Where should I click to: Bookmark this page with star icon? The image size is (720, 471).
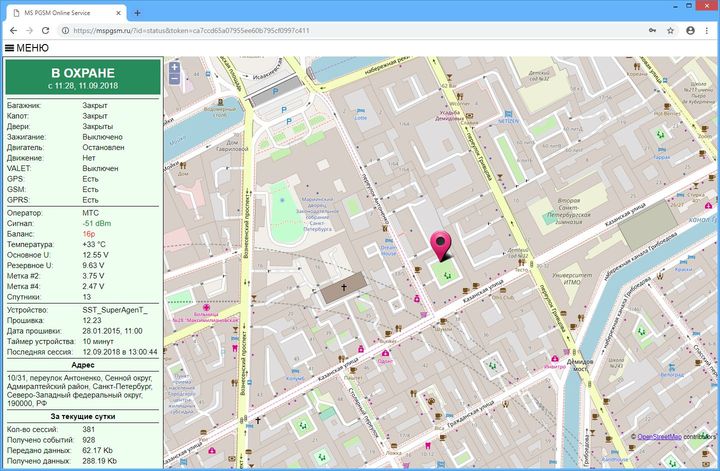671,30
